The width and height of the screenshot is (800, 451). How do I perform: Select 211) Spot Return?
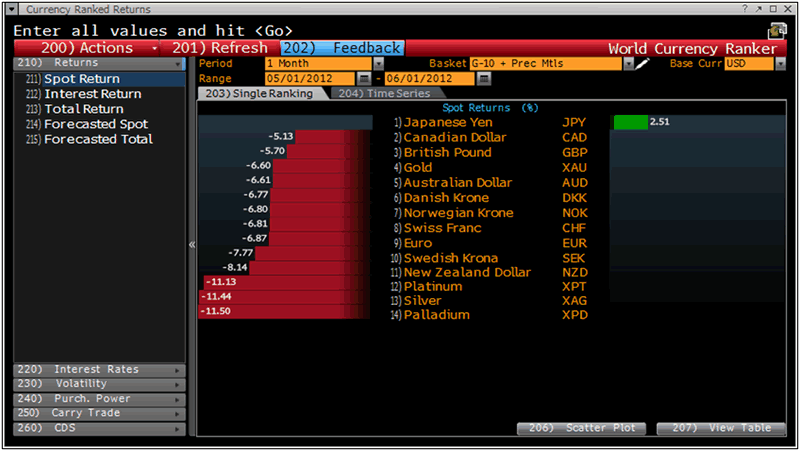click(x=100, y=79)
